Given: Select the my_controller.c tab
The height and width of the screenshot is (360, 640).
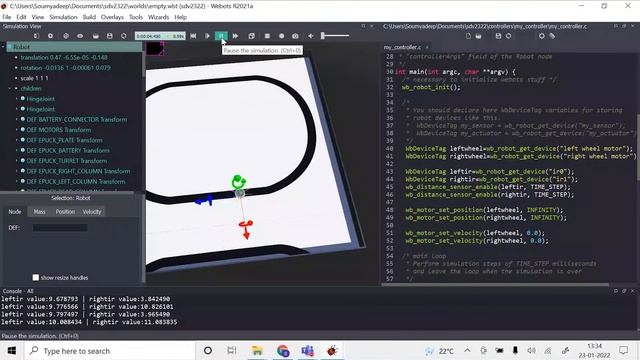Looking at the screenshot, I should tap(402, 47).
